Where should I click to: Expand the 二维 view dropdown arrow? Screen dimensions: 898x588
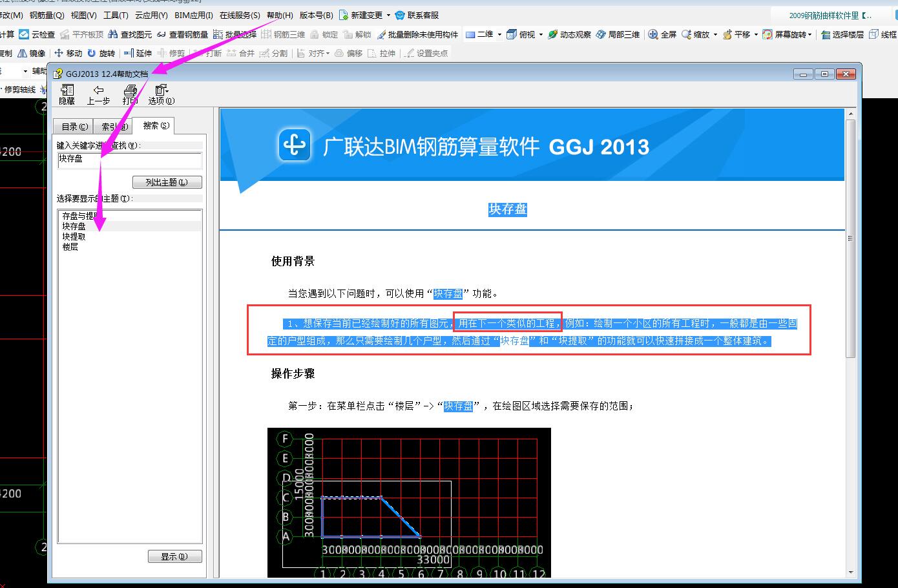[499, 34]
